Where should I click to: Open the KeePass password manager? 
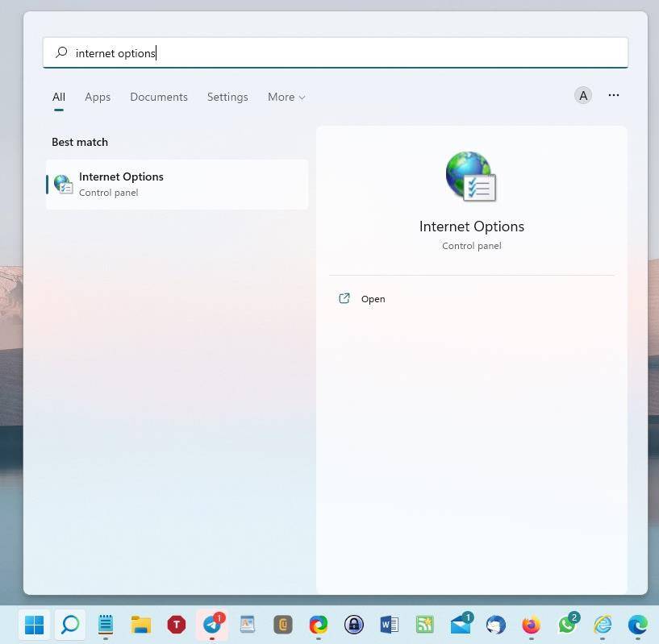click(x=282, y=625)
